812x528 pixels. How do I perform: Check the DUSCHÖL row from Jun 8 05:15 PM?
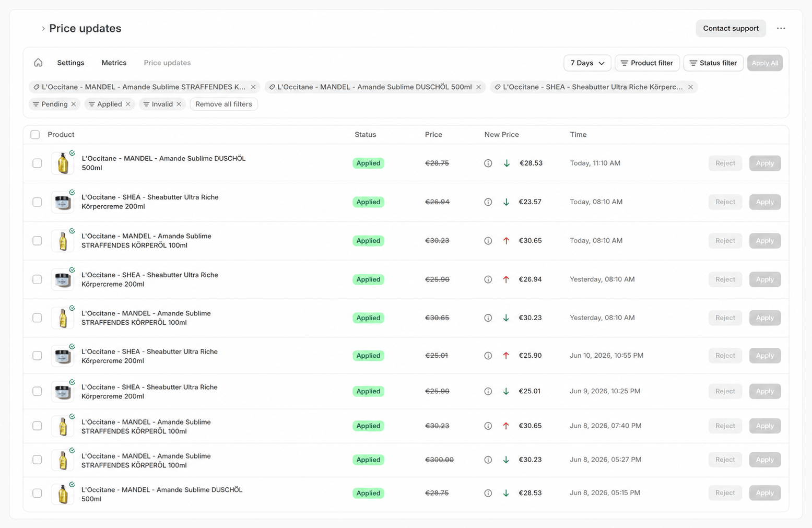tap(37, 493)
